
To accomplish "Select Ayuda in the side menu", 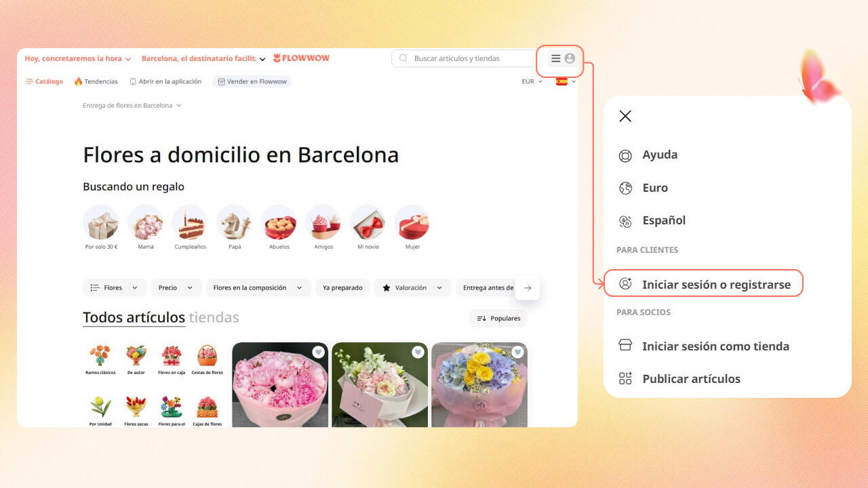I will pos(659,155).
